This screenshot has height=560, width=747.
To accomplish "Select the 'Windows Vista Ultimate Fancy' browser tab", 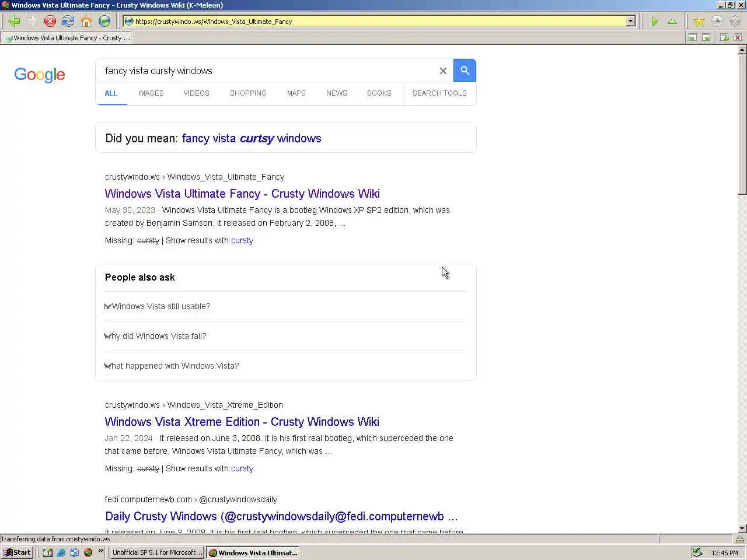I will (67, 38).
